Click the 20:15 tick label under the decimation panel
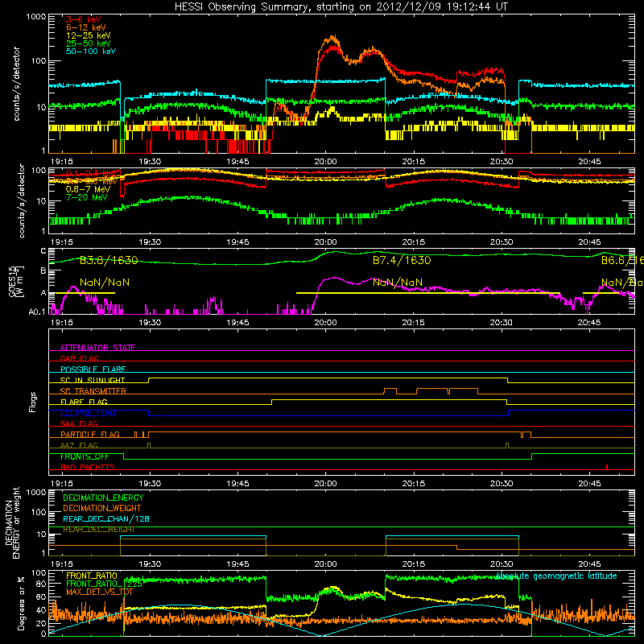 [x=414, y=564]
